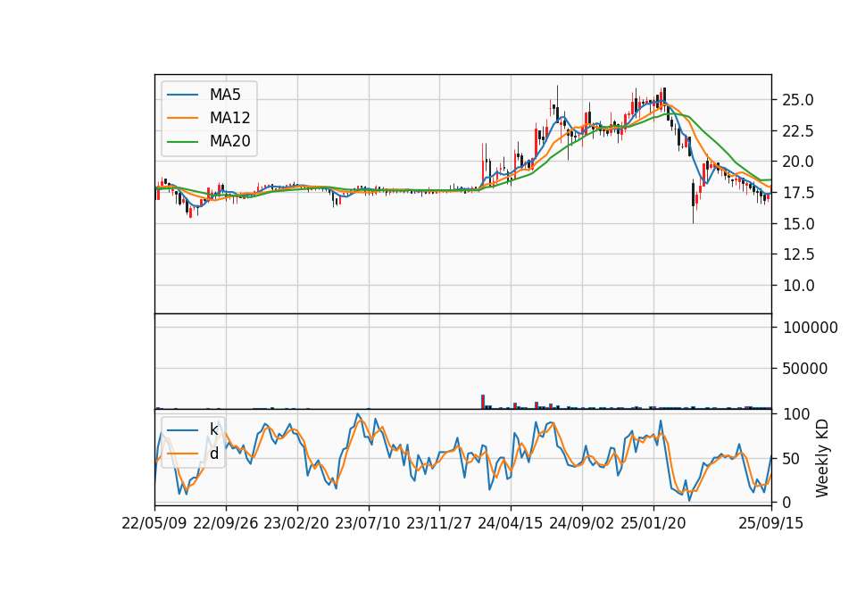
Task: Click the 25/01/20 date tick label
Action: [x=653, y=523]
